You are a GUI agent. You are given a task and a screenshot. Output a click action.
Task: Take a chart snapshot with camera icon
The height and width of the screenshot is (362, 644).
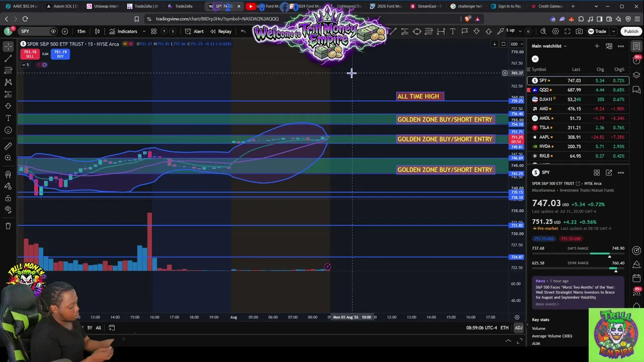579,31
